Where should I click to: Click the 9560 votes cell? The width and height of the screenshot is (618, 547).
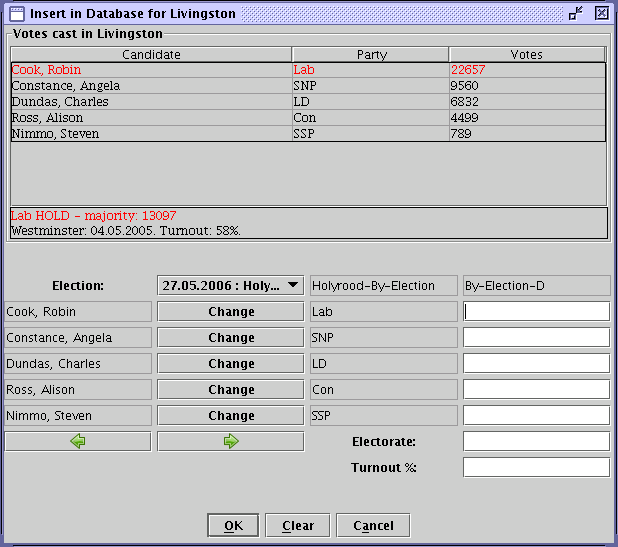click(527, 86)
